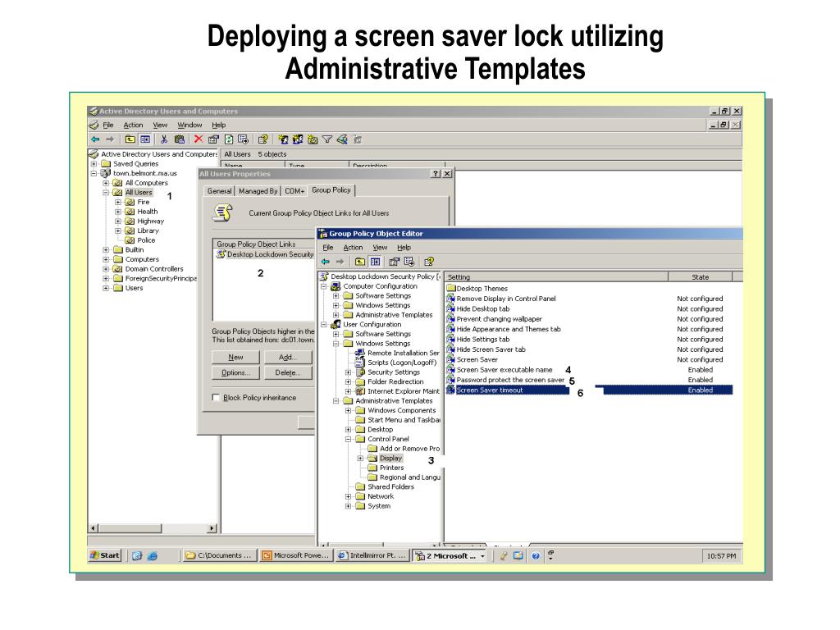The image size is (840, 630).
Task: Click the Create New Organizational Unit icon
Action: coord(313,139)
